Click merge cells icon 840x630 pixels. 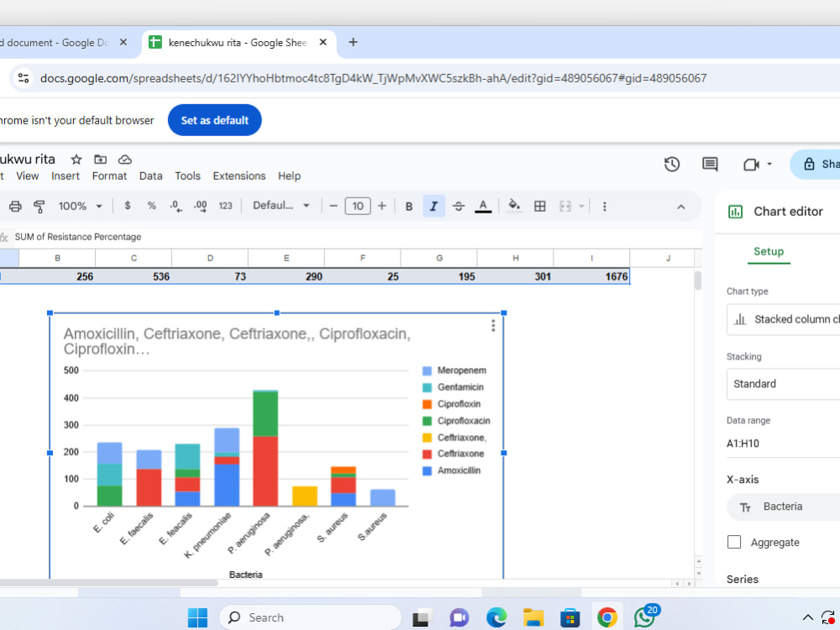pyautogui.click(x=565, y=207)
